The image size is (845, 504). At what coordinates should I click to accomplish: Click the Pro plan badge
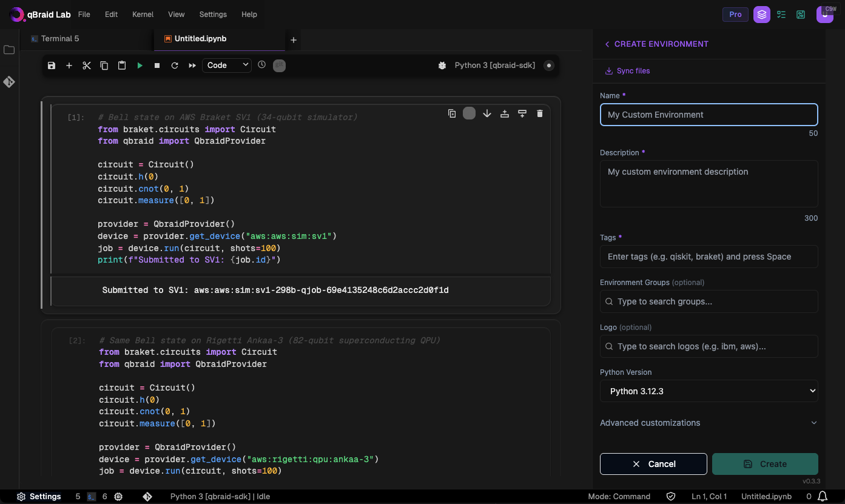(x=735, y=14)
